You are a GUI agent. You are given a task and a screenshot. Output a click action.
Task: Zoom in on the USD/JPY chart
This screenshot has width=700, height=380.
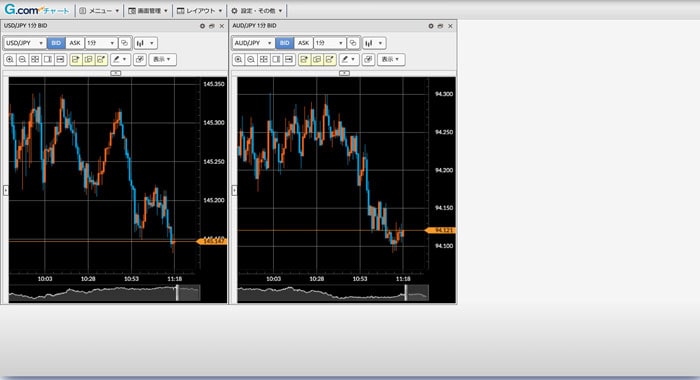click(x=10, y=59)
